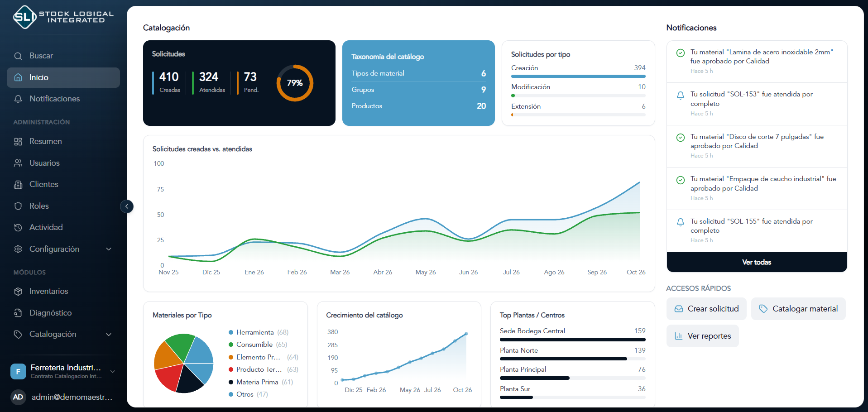Click check icon of Disco de corte notification
This screenshot has width=868, height=412.
click(680, 138)
